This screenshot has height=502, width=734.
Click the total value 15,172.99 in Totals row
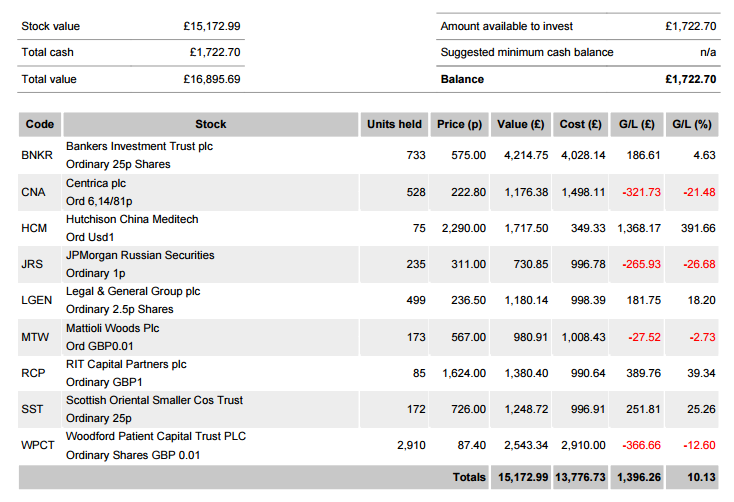point(523,477)
